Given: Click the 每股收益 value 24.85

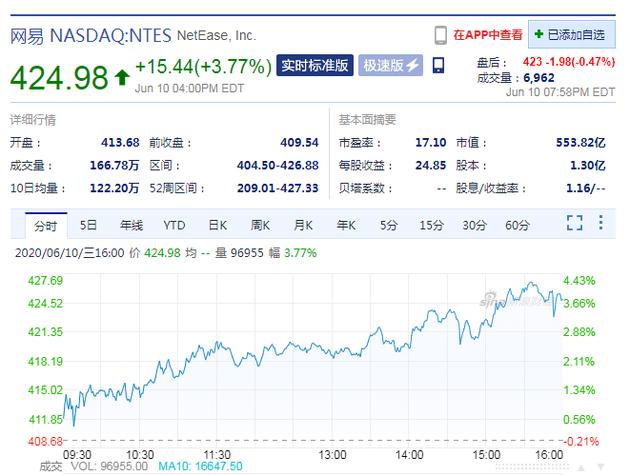Looking at the screenshot, I should [x=431, y=165].
